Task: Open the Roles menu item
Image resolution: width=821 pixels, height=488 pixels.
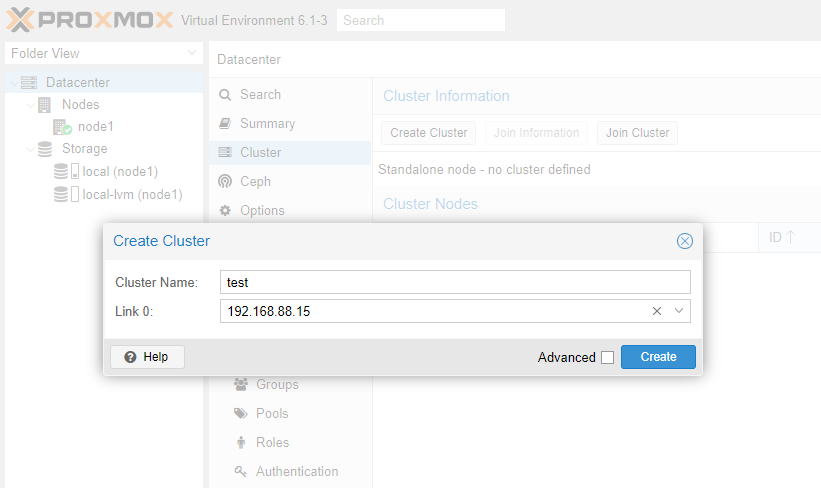Action: (x=272, y=442)
